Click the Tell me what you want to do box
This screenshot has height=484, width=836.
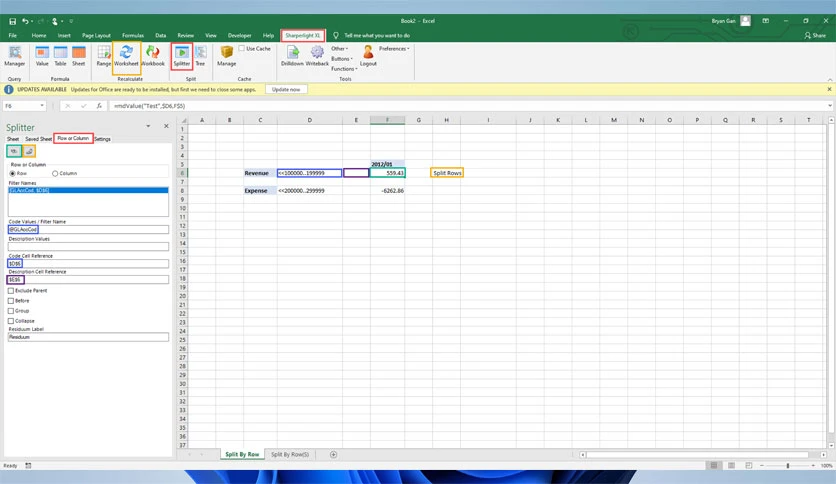click(x=377, y=36)
